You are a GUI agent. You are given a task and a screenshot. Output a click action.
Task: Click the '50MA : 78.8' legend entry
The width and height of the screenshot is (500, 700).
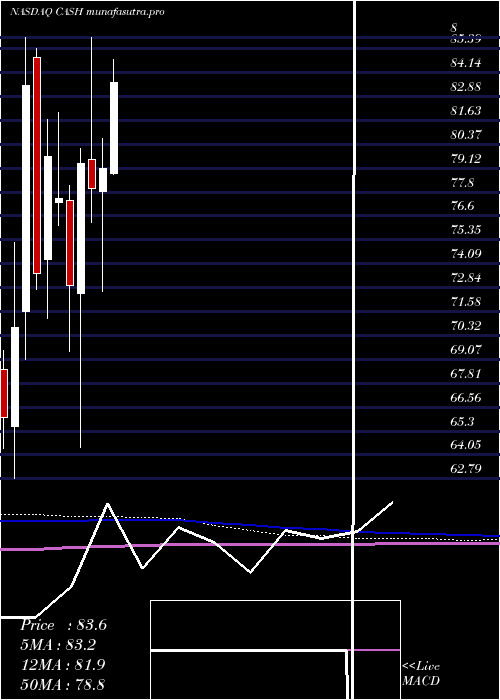coord(63,684)
